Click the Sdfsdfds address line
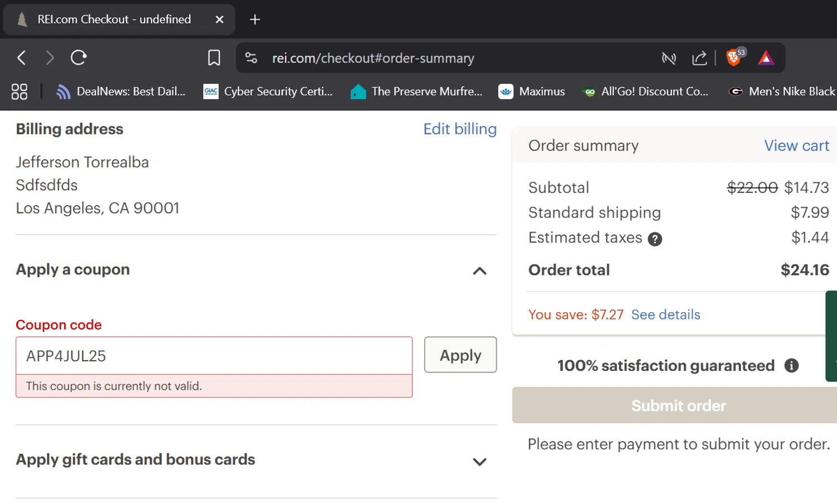The image size is (837, 504). tap(47, 185)
